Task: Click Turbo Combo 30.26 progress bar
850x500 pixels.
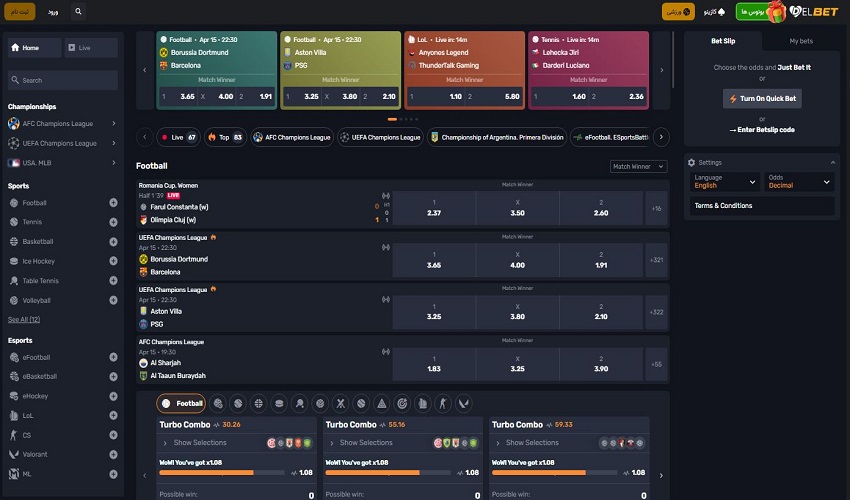Action: point(222,473)
